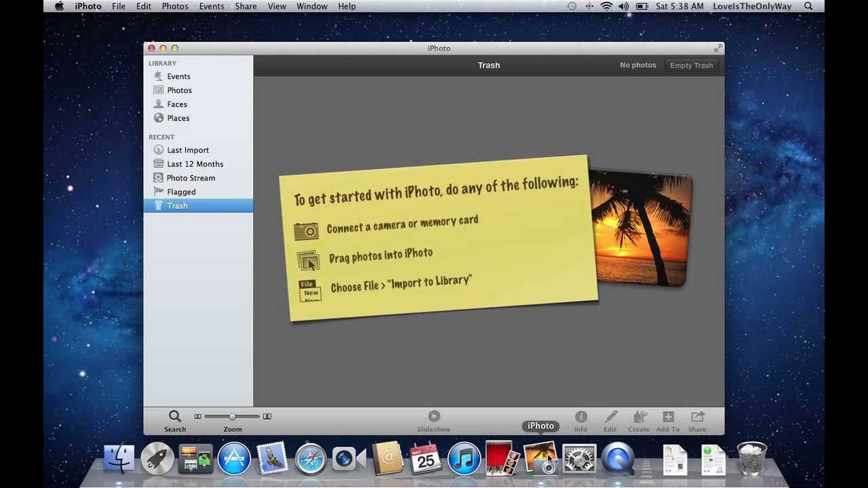Open FaceTime in the Dock
This screenshot has height=488, width=868.
[349, 459]
